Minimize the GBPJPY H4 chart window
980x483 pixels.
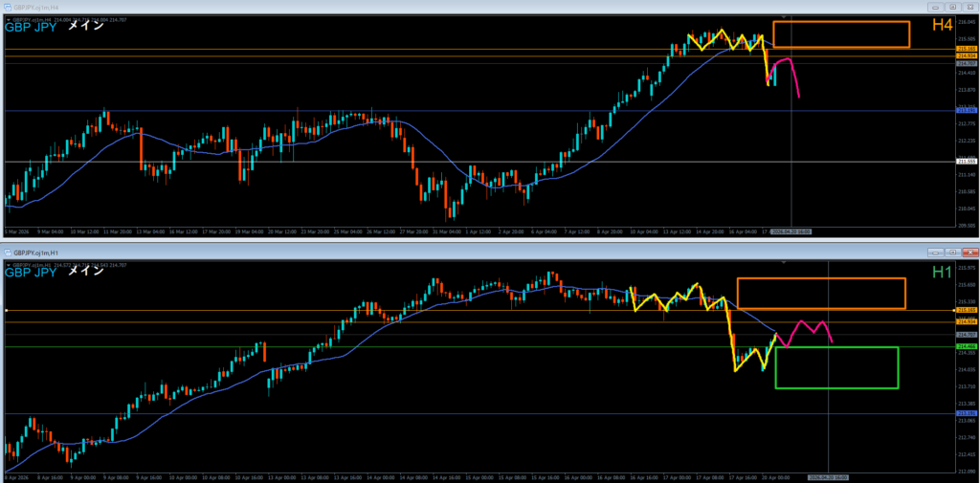pos(936,7)
